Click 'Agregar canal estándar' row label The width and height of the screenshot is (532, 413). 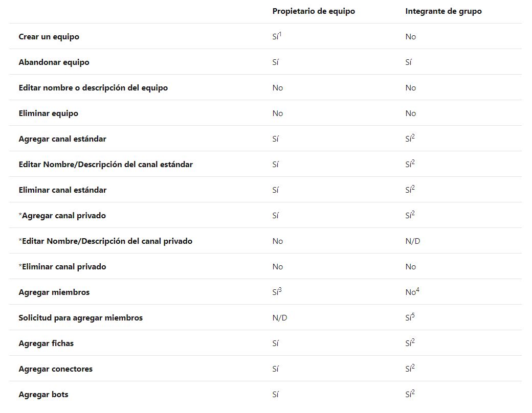tap(62, 139)
